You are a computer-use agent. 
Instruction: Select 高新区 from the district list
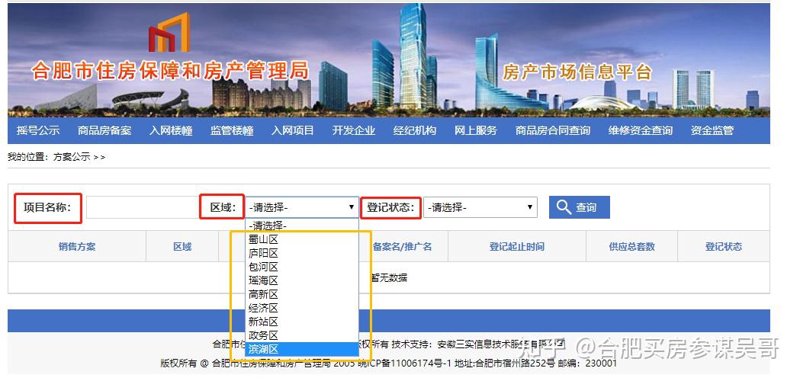click(x=302, y=294)
